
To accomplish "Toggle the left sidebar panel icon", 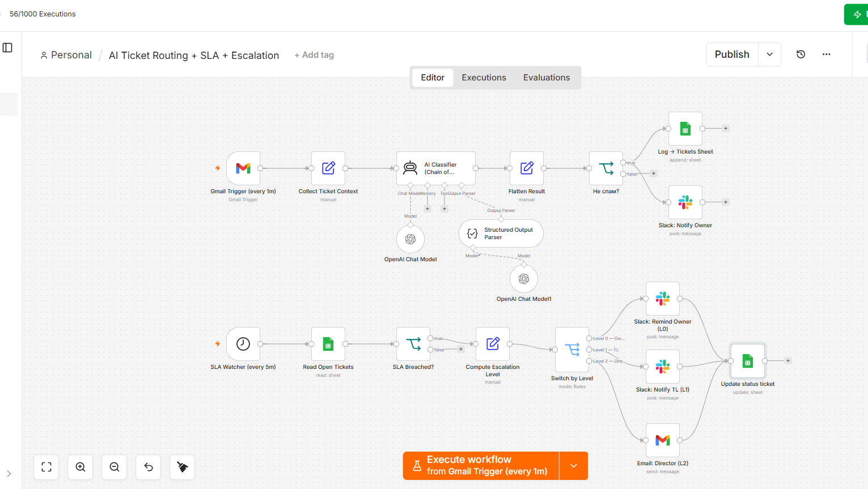I will (7, 48).
